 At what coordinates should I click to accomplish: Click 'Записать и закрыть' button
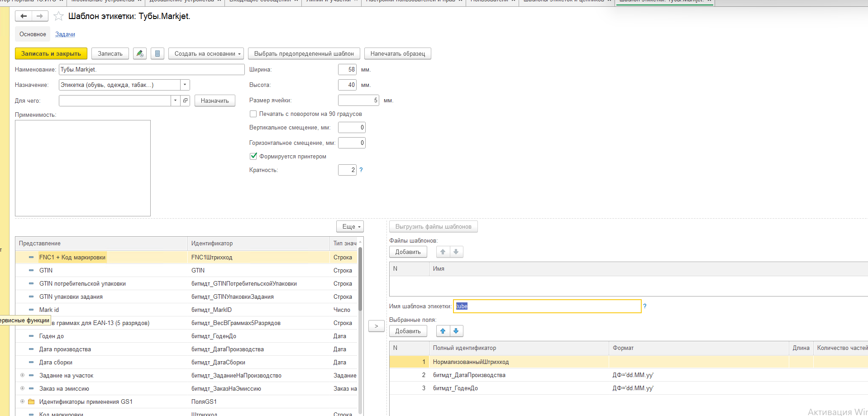pos(51,53)
